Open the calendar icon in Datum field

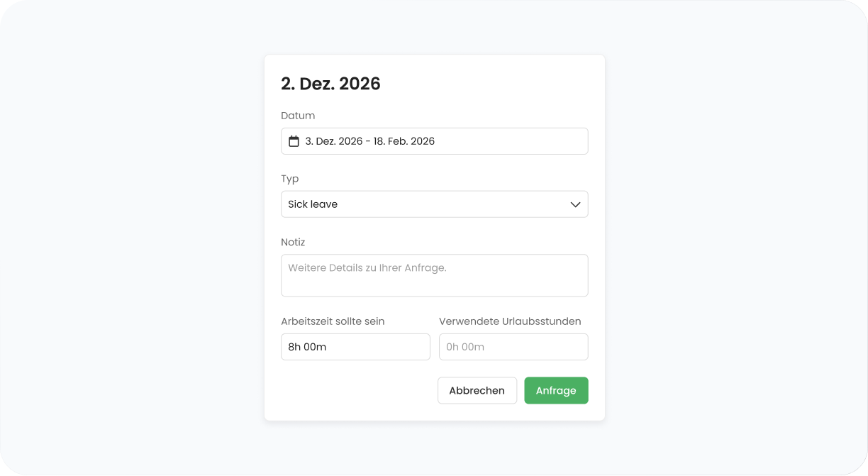(x=294, y=141)
